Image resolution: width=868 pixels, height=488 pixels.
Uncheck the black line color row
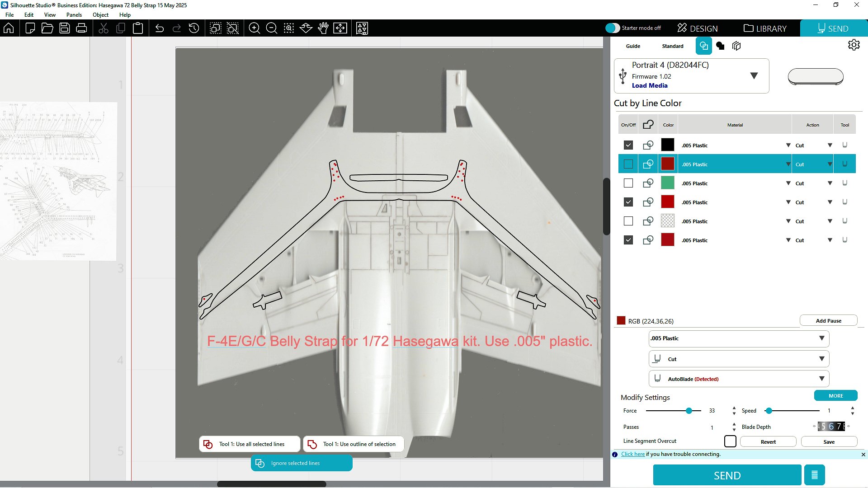point(628,145)
